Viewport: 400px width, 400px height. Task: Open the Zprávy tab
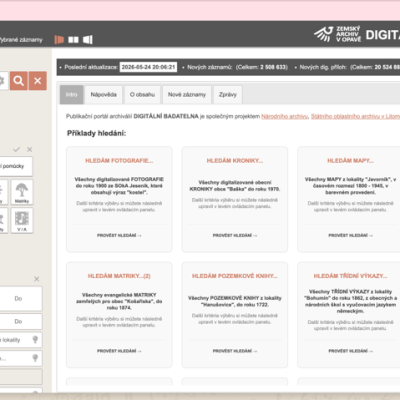228,95
